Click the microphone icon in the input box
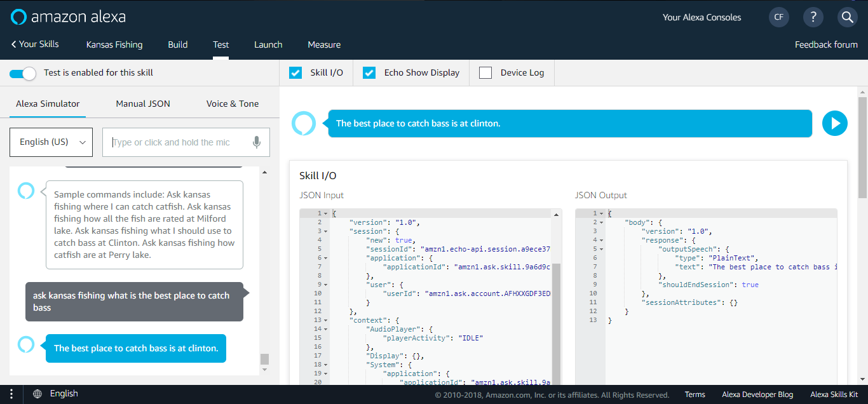The image size is (868, 404). click(x=257, y=142)
